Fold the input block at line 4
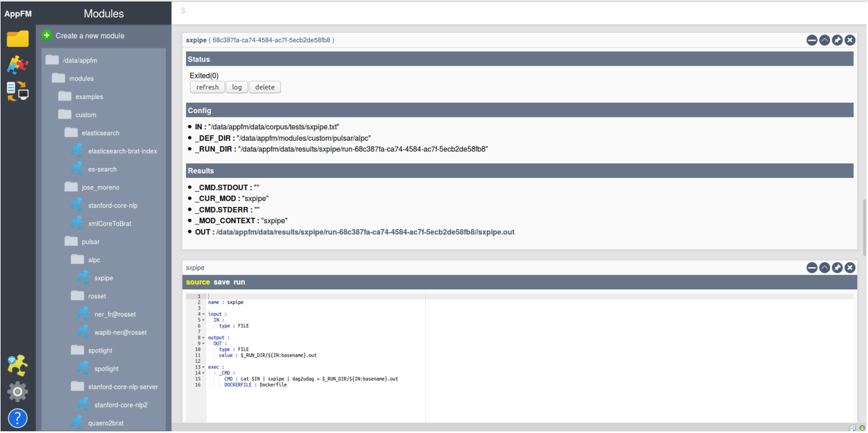The width and height of the screenshot is (868, 433). click(x=203, y=314)
